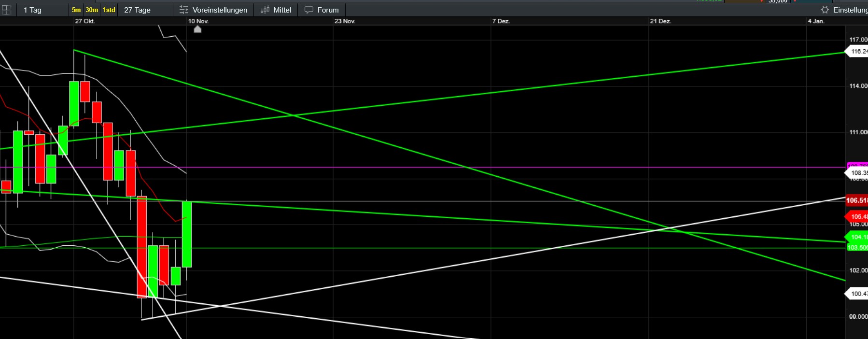Image resolution: width=868 pixels, height=339 pixels.
Task: Select the green 104.1 indicator price label
Action: pyautogui.click(x=857, y=237)
